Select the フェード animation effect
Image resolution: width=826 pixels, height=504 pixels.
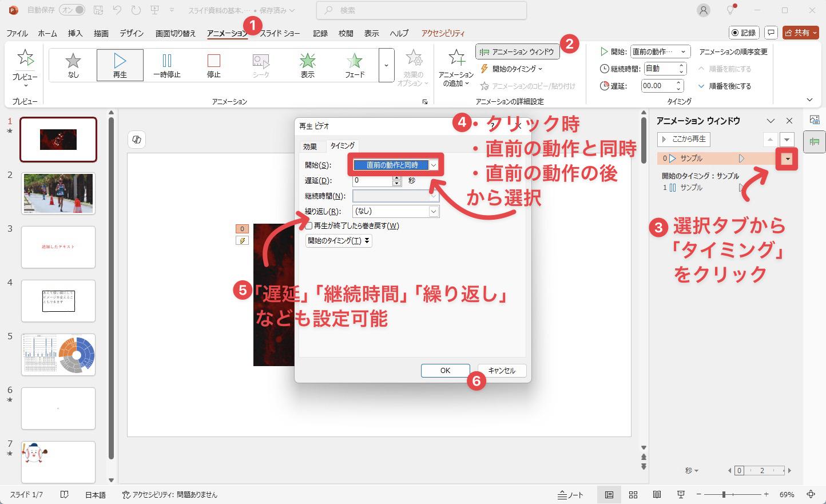(355, 65)
